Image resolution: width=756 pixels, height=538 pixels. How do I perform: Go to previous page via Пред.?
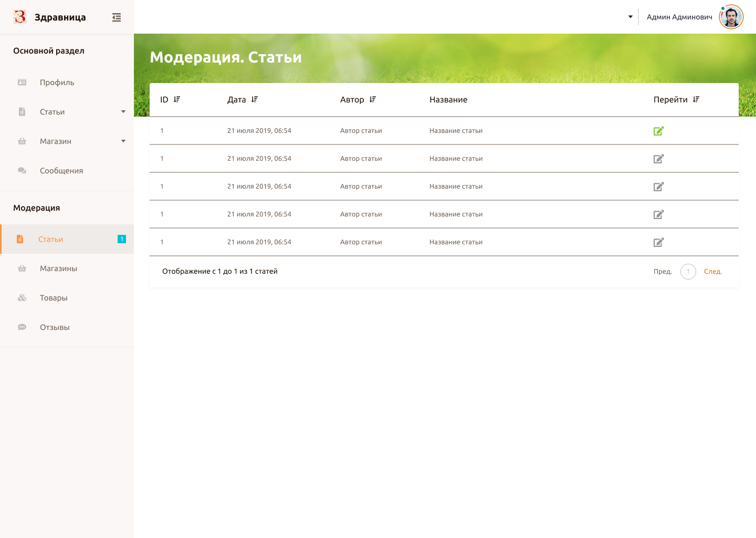click(x=663, y=272)
